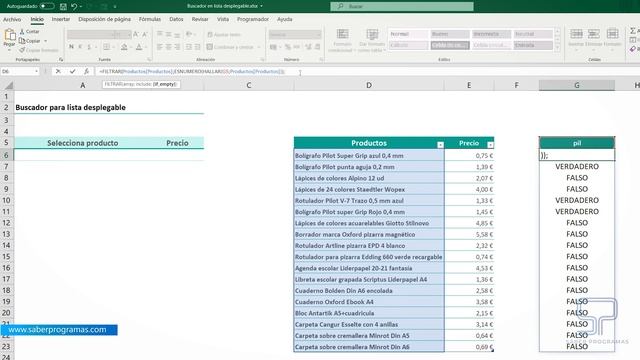The height and width of the screenshot is (360, 640).
Task: Expand the cell styles gallery arrow
Action: pyautogui.click(x=558, y=48)
